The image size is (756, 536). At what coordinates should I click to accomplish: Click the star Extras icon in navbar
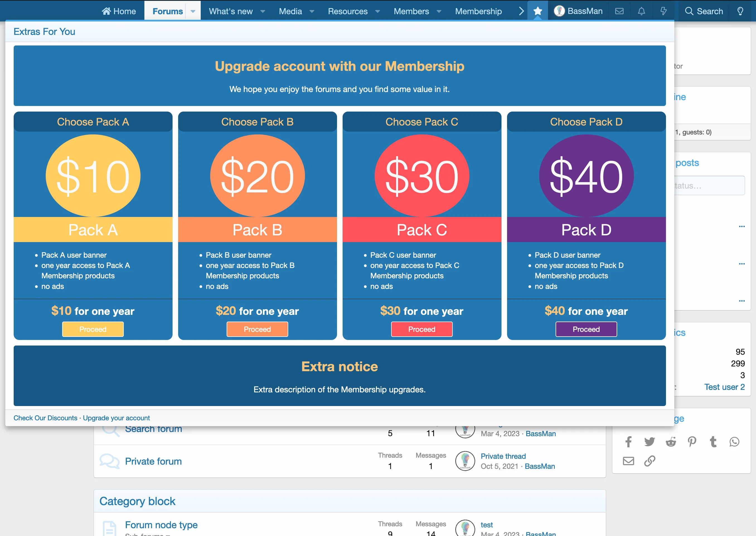[537, 11]
